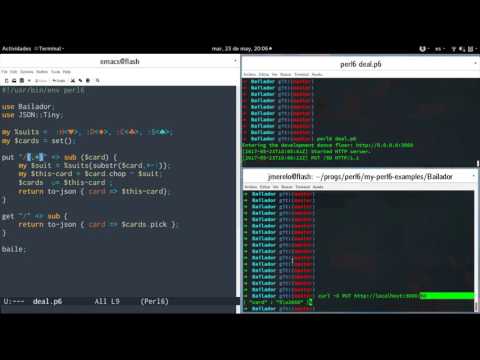Open Archivo menu in jmerelo@flash terminal

click(x=251, y=187)
